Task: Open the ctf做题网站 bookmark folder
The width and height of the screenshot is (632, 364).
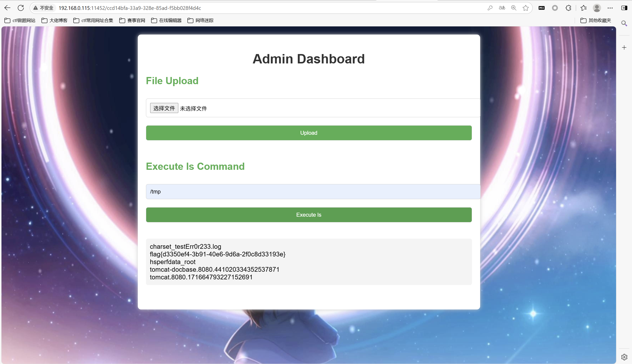Action: pos(20,20)
